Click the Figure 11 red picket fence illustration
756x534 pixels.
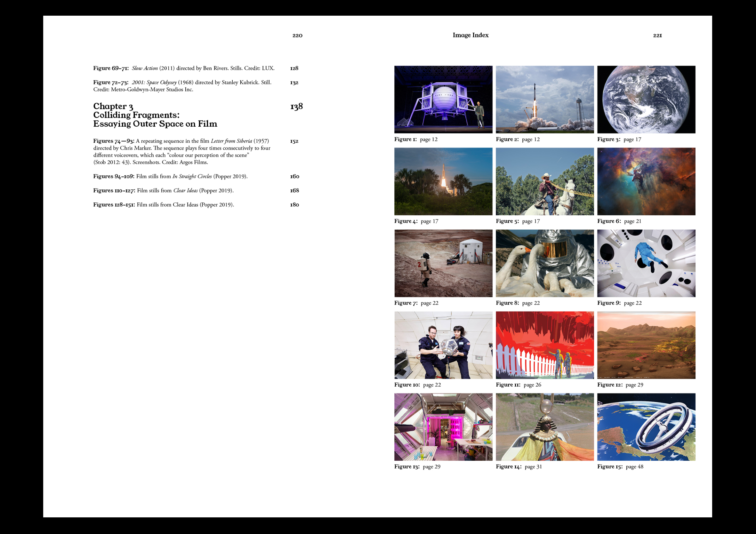pos(545,345)
